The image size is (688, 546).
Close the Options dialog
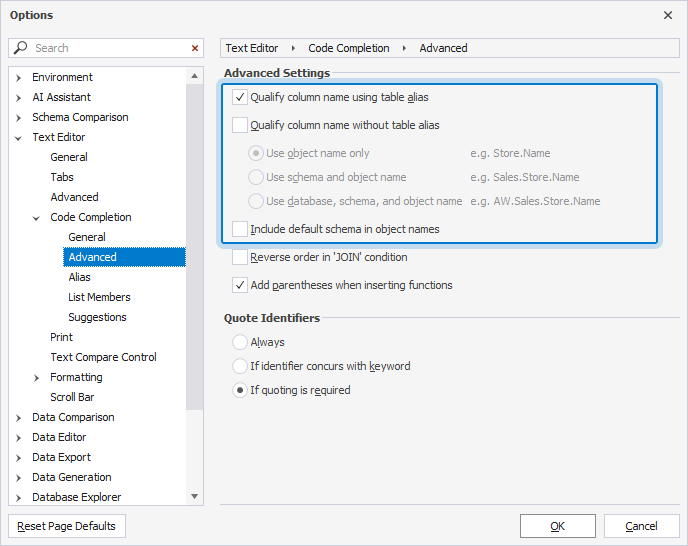[x=668, y=15]
